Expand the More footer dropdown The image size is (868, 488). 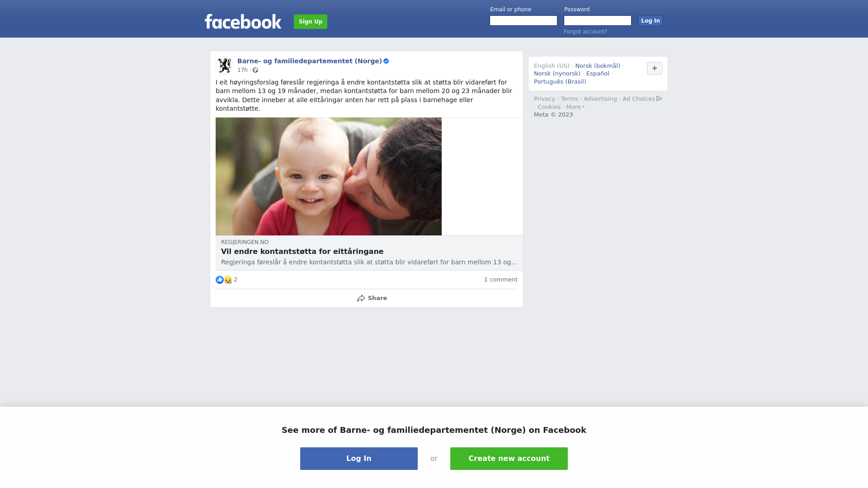[x=575, y=107]
